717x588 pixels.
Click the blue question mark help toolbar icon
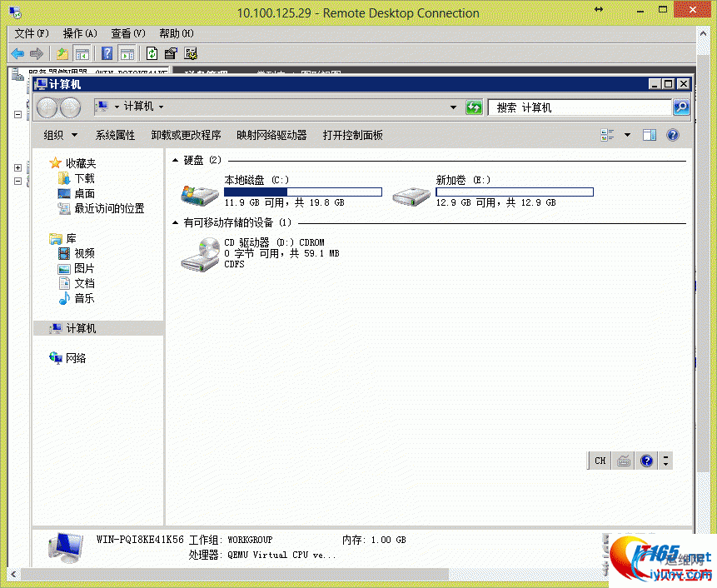(x=107, y=53)
